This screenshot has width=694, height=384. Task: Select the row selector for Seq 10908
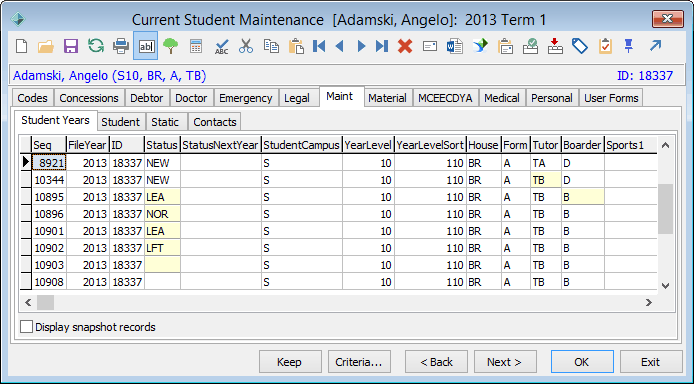(26, 282)
